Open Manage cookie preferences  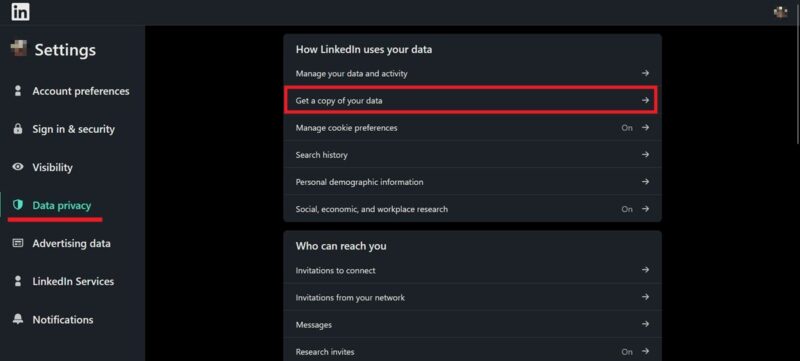[472, 127]
